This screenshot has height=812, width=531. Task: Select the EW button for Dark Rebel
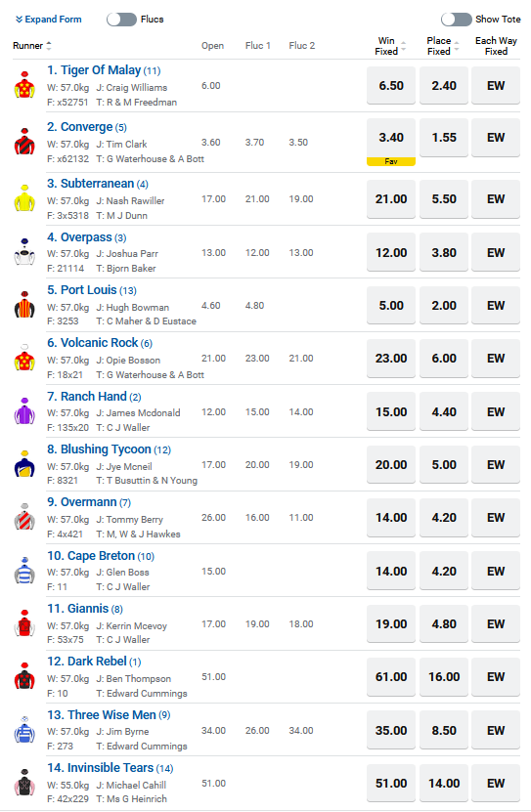496,677
